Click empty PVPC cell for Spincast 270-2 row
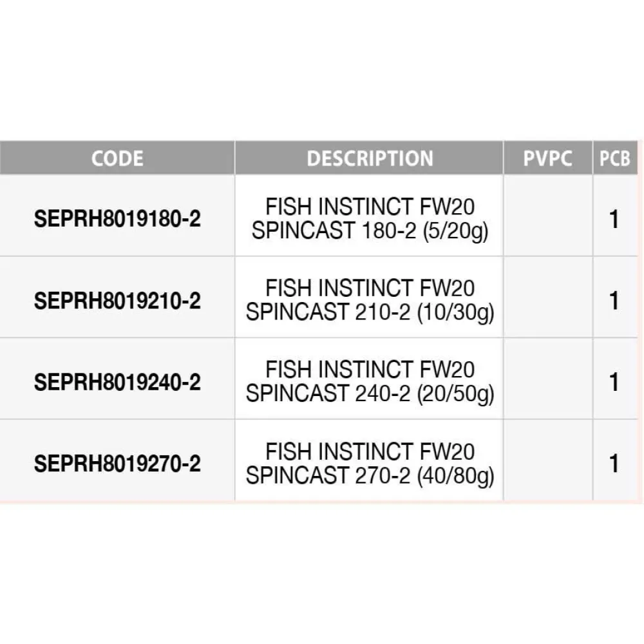This screenshot has width=644, height=644. [547, 464]
